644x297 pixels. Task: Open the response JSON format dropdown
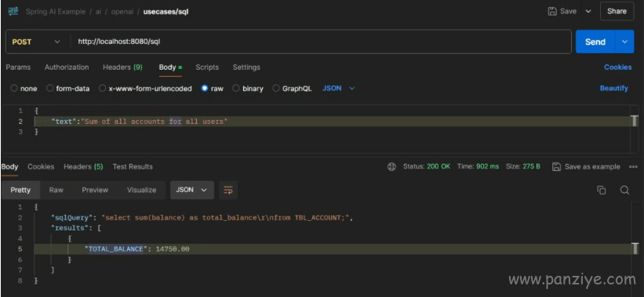pyautogui.click(x=192, y=190)
